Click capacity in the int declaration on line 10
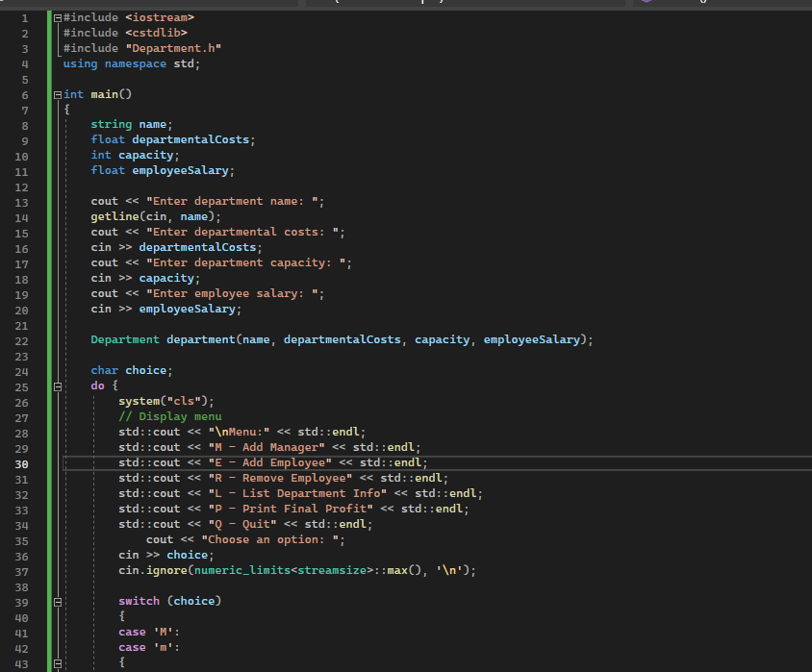Screen dimensions: 812x672 click(145, 155)
